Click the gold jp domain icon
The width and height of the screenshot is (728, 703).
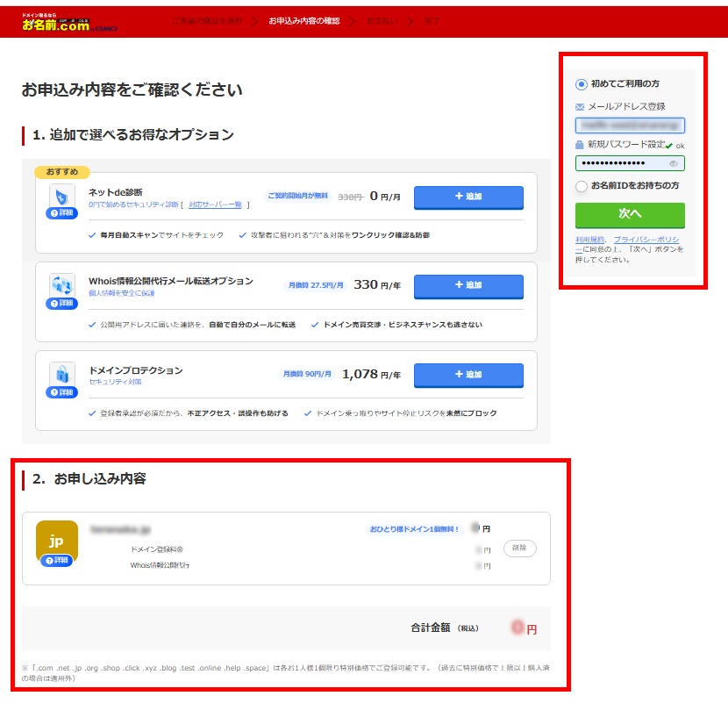pos(57,538)
